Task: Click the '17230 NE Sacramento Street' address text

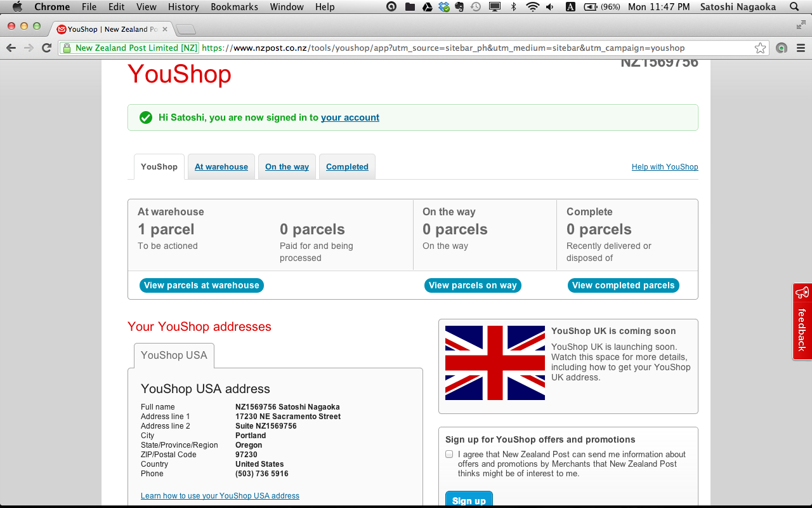Action: (288, 417)
